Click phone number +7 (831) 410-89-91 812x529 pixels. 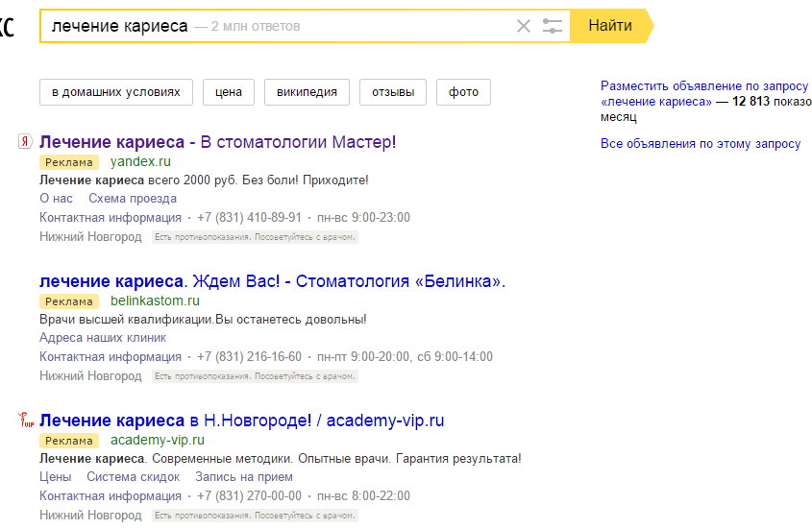tap(249, 217)
